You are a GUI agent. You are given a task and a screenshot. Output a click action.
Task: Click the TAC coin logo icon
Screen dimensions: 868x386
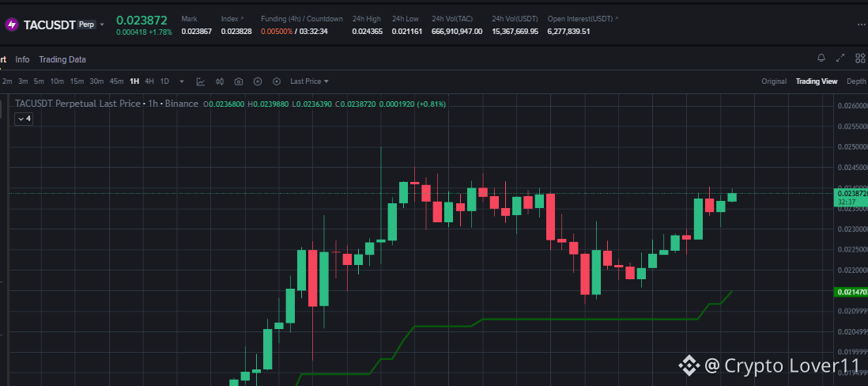[x=11, y=25]
